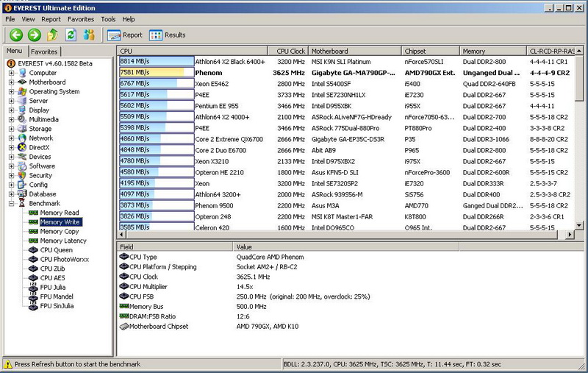Click the up-level arrow toolbar icon
This screenshot has height=373, width=588.
[52, 35]
